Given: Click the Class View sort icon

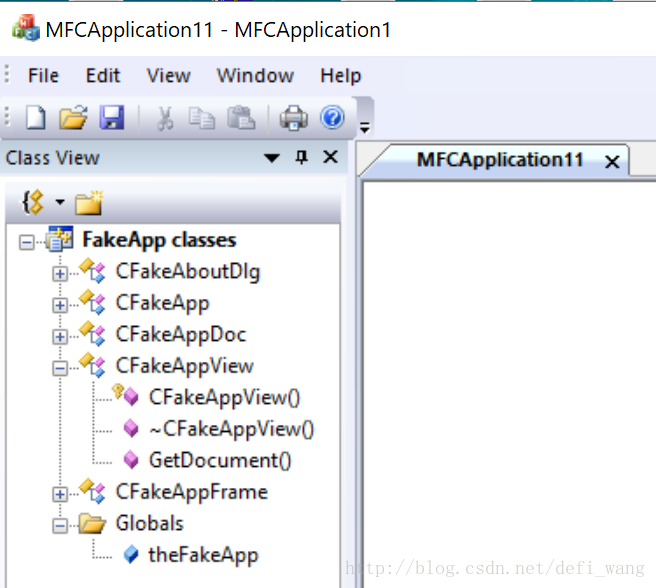Looking at the screenshot, I should (33, 203).
